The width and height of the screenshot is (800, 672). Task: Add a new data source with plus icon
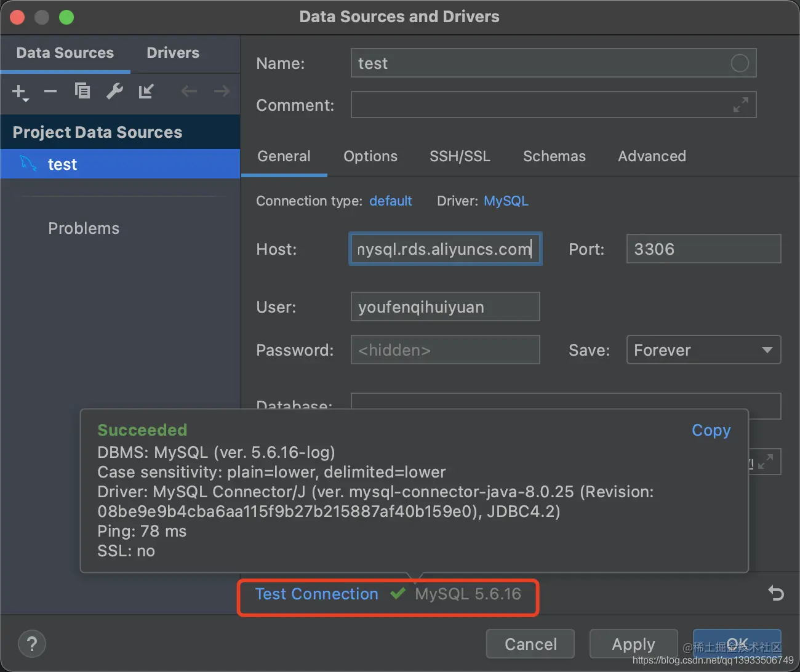click(x=20, y=92)
